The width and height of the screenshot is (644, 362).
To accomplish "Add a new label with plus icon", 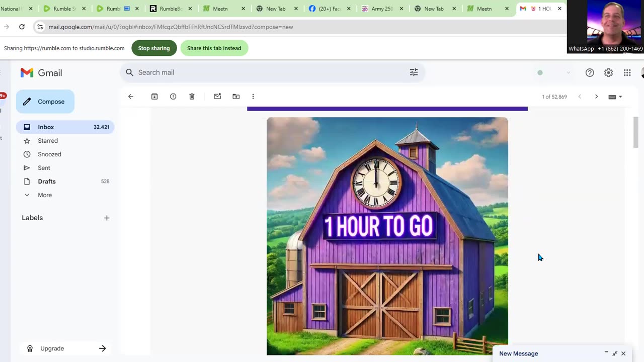I will [107, 218].
